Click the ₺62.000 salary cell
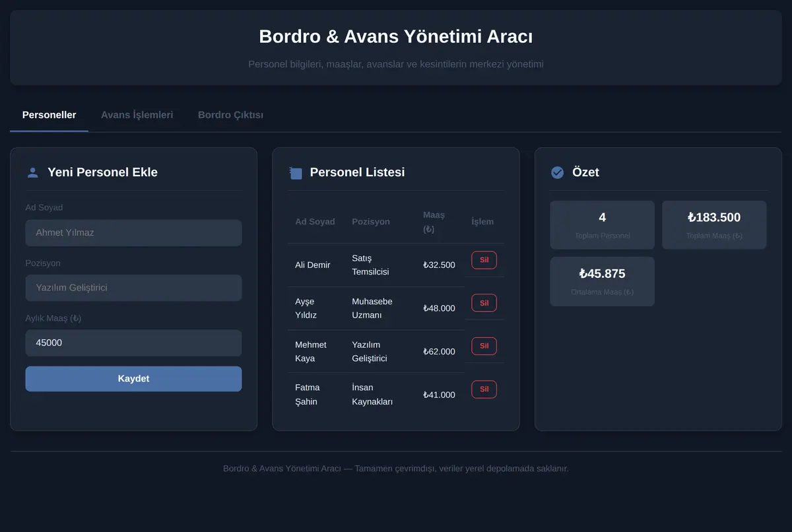Viewport: 792px width, 532px height. tap(440, 351)
